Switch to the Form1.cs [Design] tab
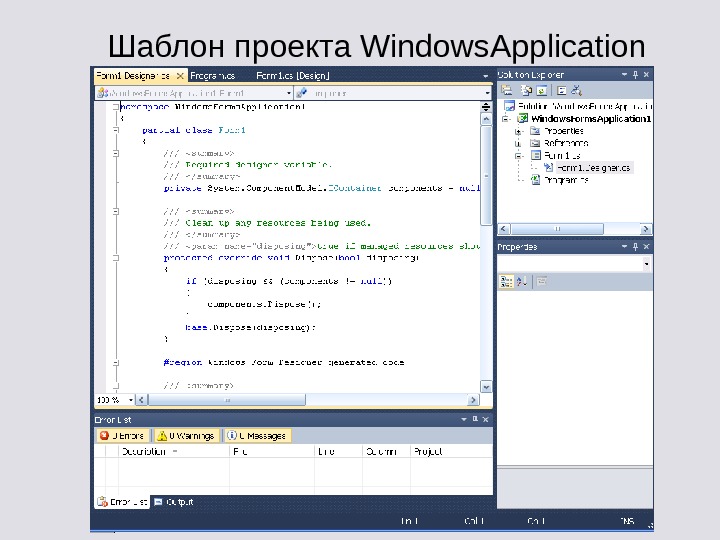 pyautogui.click(x=292, y=76)
